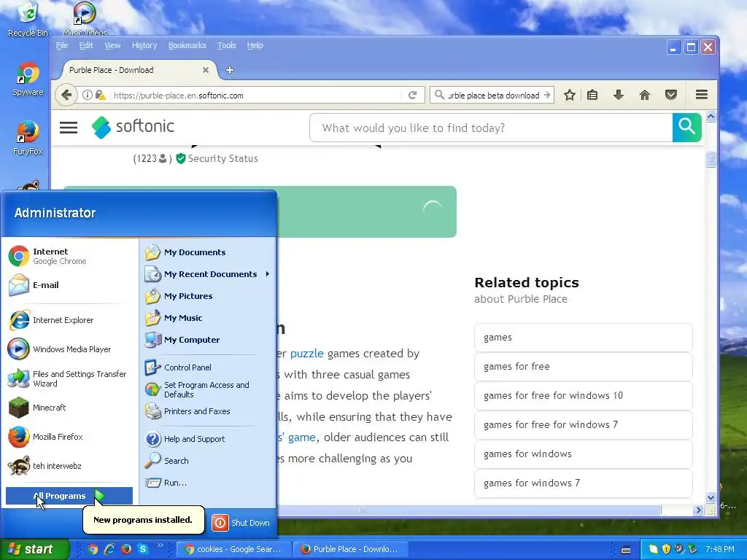Open the Edit menu
747x560 pixels.
(86, 45)
